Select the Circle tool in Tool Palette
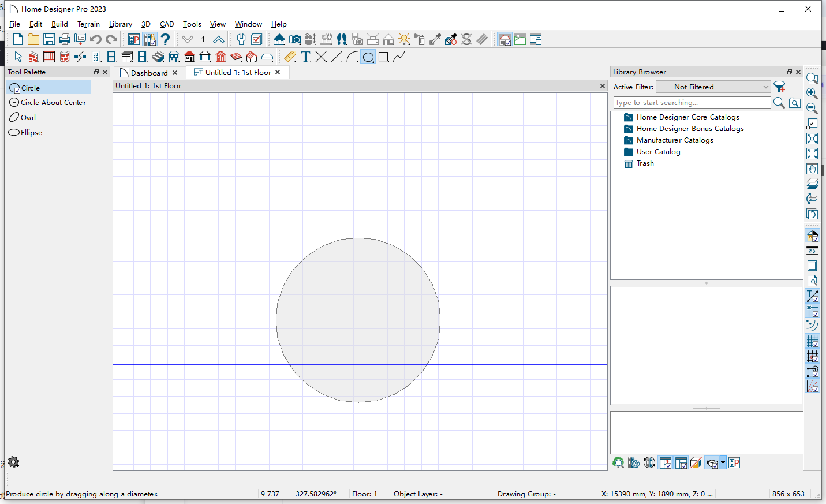826x504 pixels. click(x=48, y=88)
